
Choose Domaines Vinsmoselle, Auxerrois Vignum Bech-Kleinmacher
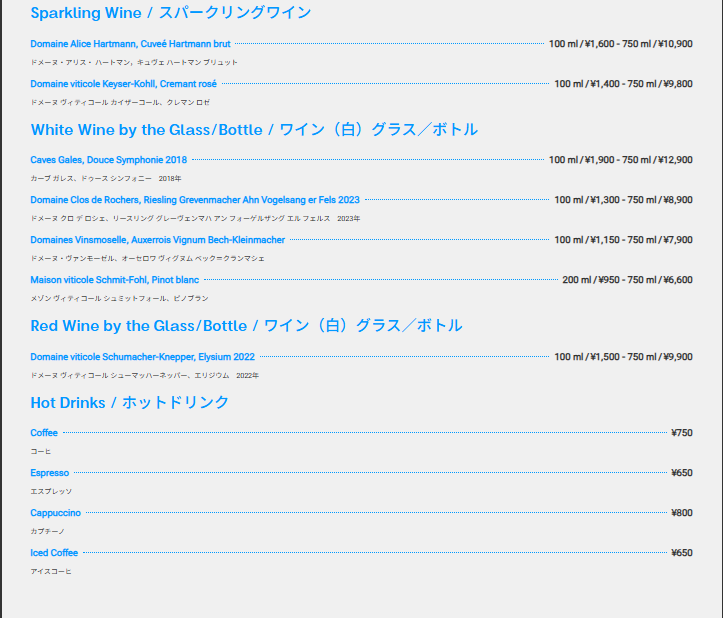pyautogui.click(x=157, y=240)
